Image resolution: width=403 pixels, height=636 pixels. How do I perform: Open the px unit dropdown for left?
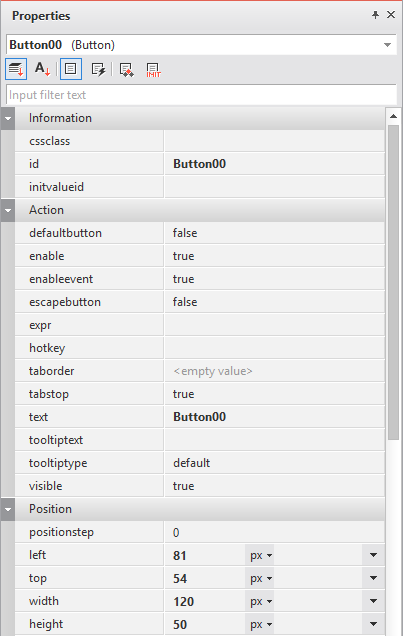coord(260,555)
